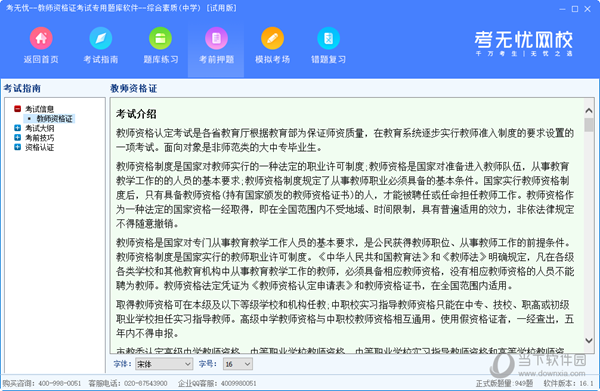Open the 模拟考场 orange pencil icon

click(272, 38)
